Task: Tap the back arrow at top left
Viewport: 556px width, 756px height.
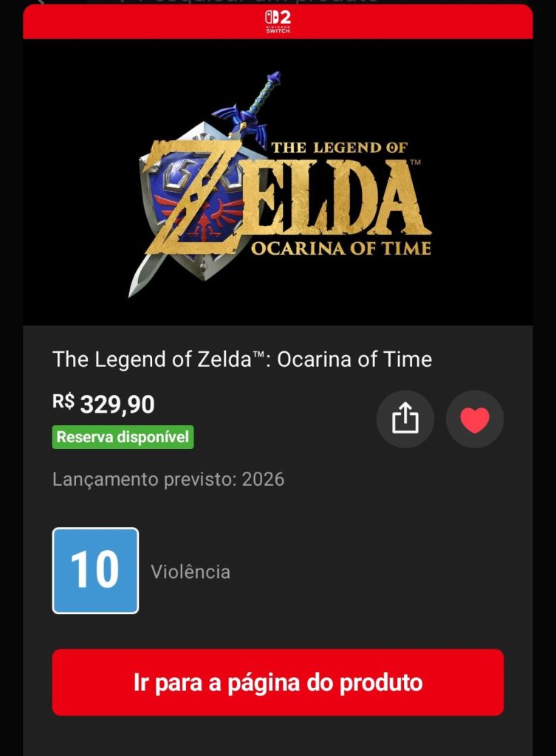Action: pyautogui.click(x=41, y=1)
